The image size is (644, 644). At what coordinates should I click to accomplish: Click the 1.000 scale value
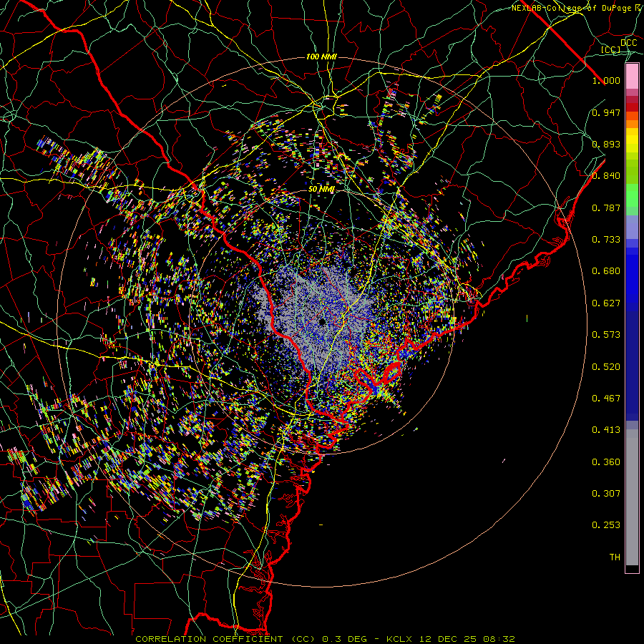tap(606, 80)
